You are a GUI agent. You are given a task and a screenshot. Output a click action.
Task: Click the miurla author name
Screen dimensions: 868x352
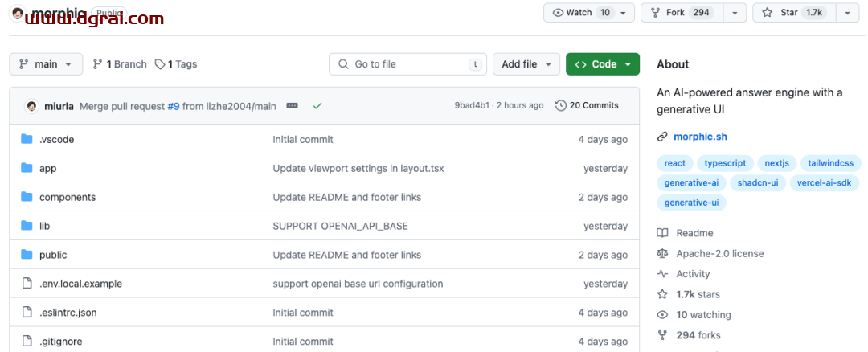pyautogui.click(x=59, y=106)
